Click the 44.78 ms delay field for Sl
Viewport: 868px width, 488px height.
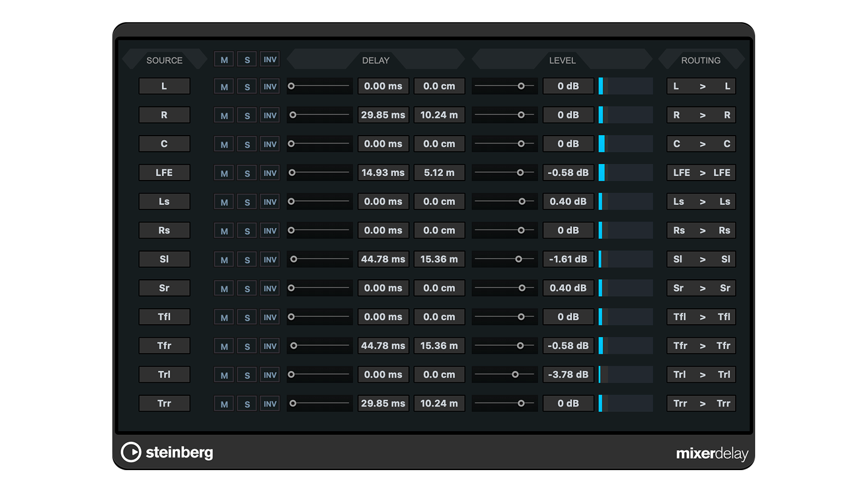[383, 259]
